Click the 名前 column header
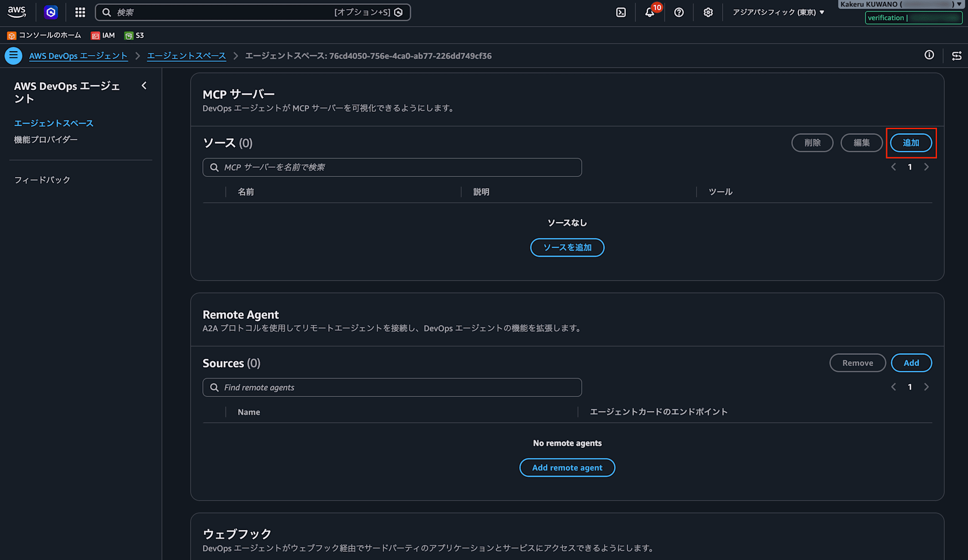 pyautogui.click(x=246, y=192)
